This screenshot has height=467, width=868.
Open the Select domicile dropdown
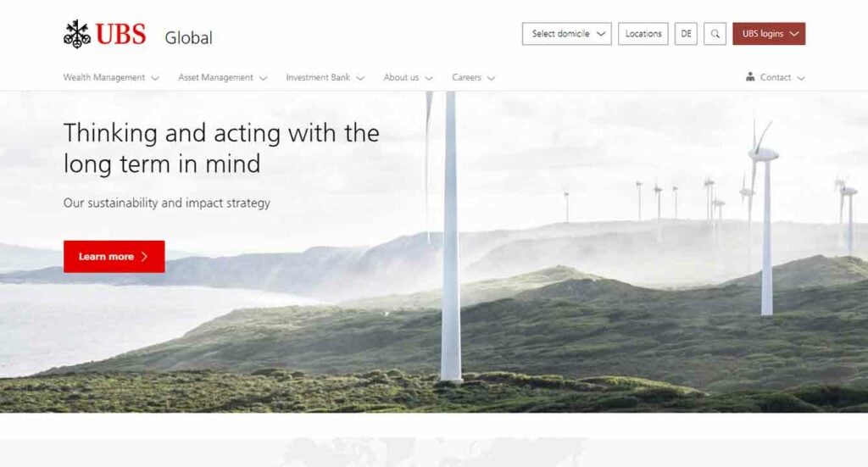click(567, 34)
